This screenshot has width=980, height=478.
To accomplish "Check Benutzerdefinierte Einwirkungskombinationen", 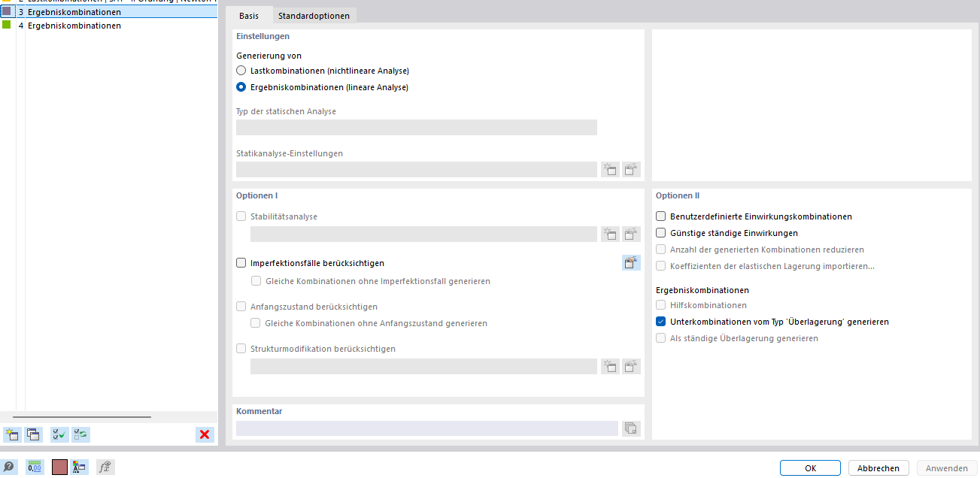I will (661, 216).
